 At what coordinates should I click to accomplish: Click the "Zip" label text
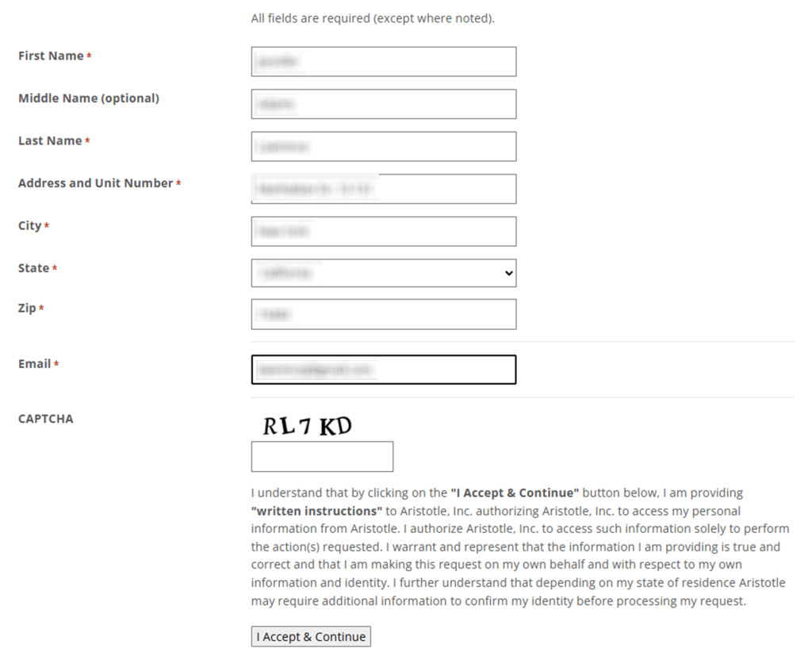pyautogui.click(x=27, y=309)
